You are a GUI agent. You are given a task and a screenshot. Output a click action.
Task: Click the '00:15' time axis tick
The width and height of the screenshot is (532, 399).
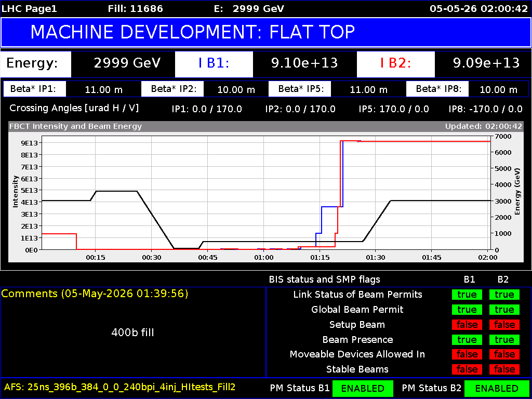pyautogui.click(x=96, y=258)
